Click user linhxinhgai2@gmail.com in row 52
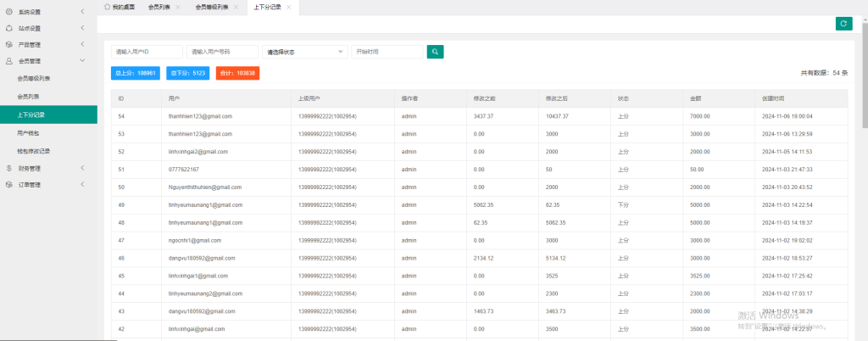Image resolution: width=868 pixels, height=341 pixels. (x=198, y=152)
